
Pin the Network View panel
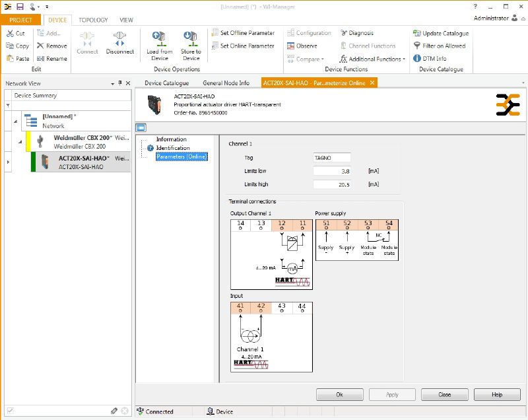[120, 84]
